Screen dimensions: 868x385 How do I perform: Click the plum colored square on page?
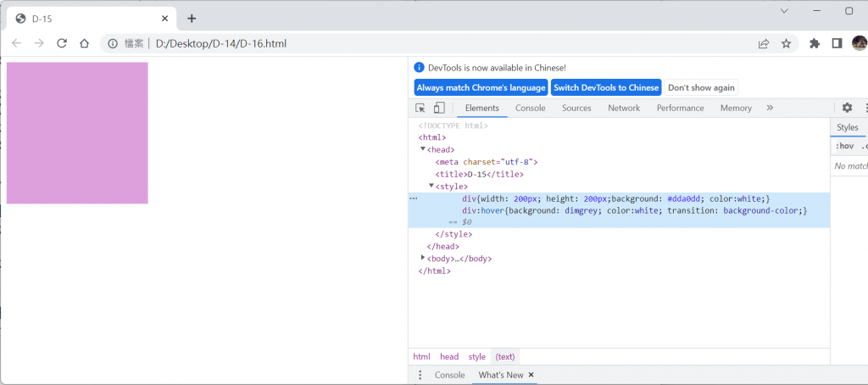point(77,133)
